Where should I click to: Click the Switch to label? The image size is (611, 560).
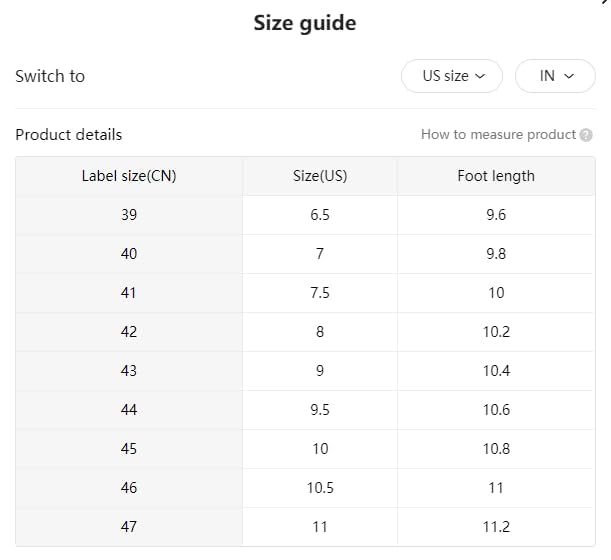pos(50,76)
